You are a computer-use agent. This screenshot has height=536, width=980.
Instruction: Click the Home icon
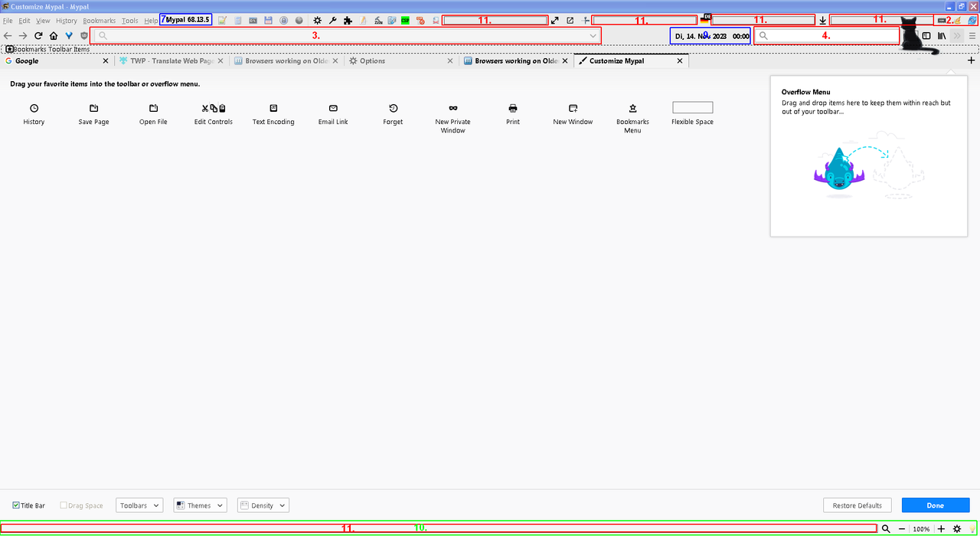(54, 35)
